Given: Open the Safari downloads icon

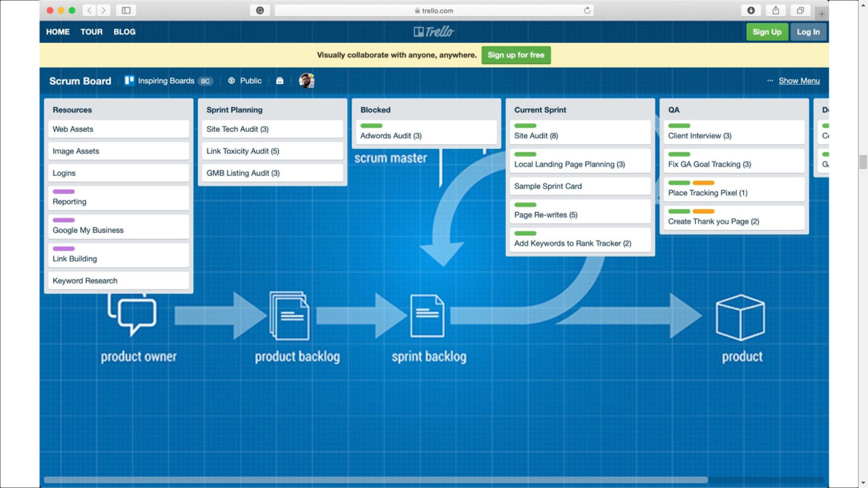Looking at the screenshot, I should tap(751, 10).
